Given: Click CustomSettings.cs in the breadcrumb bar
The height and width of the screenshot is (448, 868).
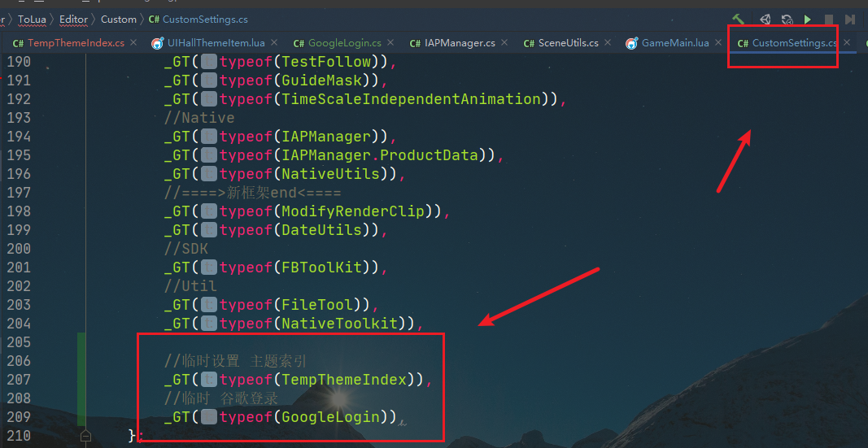Looking at the screenshot, I should [x=205, y=20].
